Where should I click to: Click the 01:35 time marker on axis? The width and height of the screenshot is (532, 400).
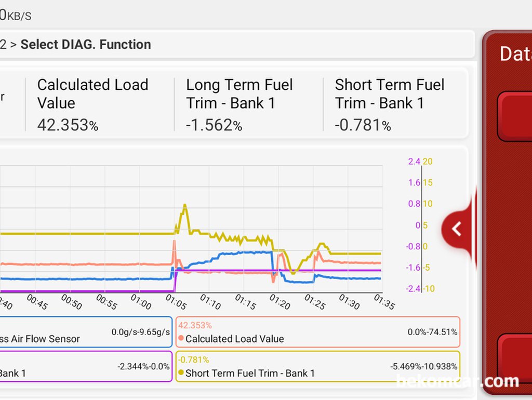tap(384, 302)
